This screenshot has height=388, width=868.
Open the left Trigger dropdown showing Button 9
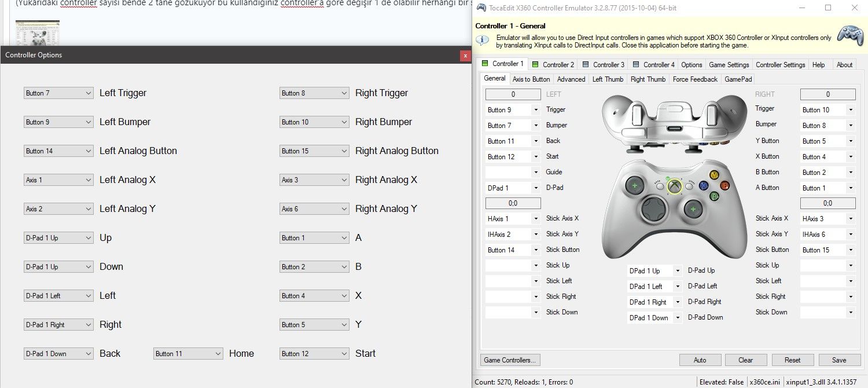[x=513, y=109]
